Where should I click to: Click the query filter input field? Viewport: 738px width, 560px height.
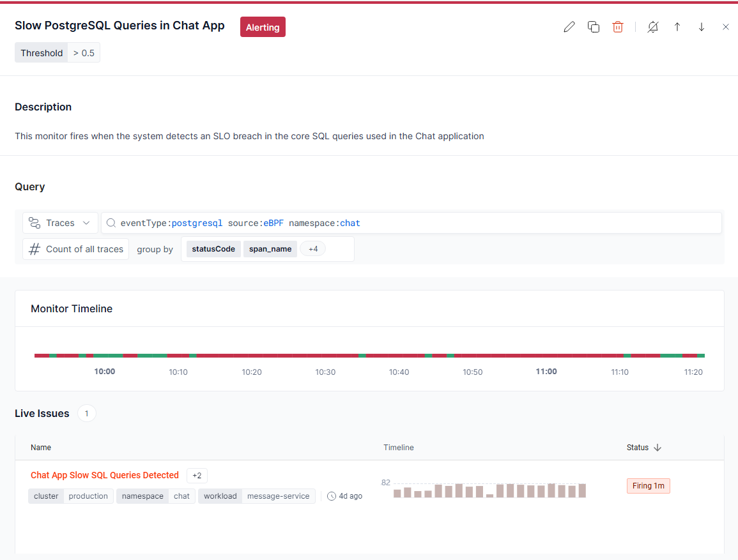point(447,223)
